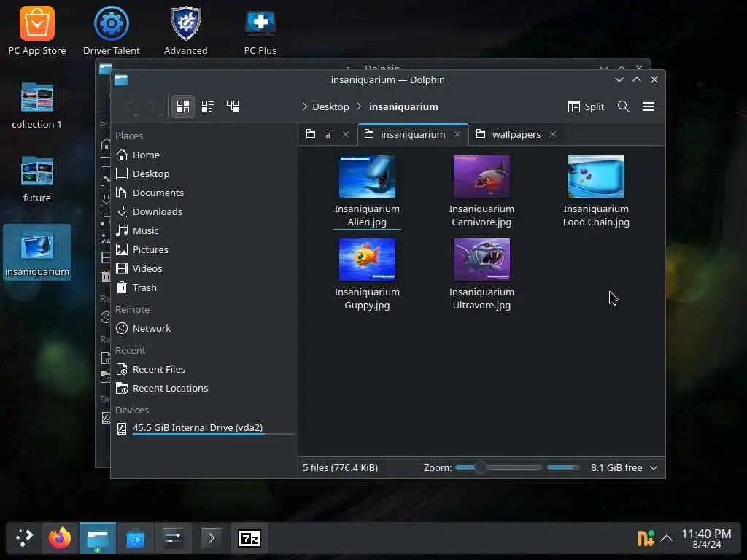Close the insaniquarium tab
This screenshot has height=560, width=747.
click(457, 135)
